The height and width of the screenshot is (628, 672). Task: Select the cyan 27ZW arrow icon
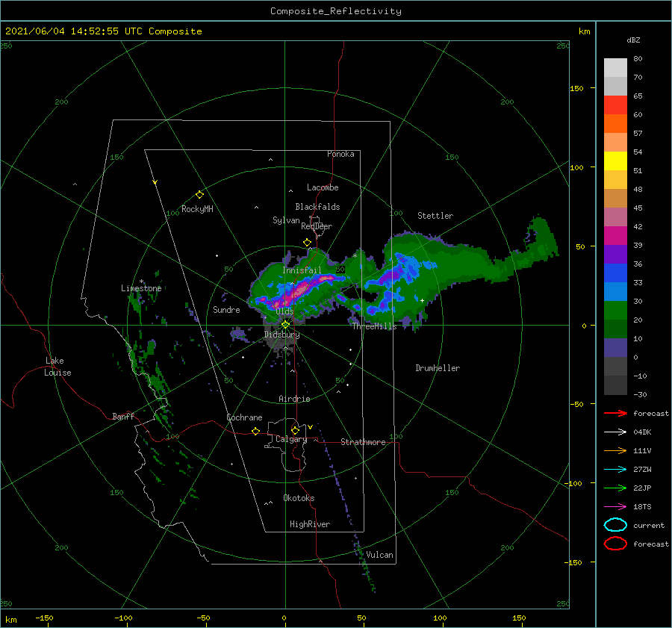click(x=615, y=470)
